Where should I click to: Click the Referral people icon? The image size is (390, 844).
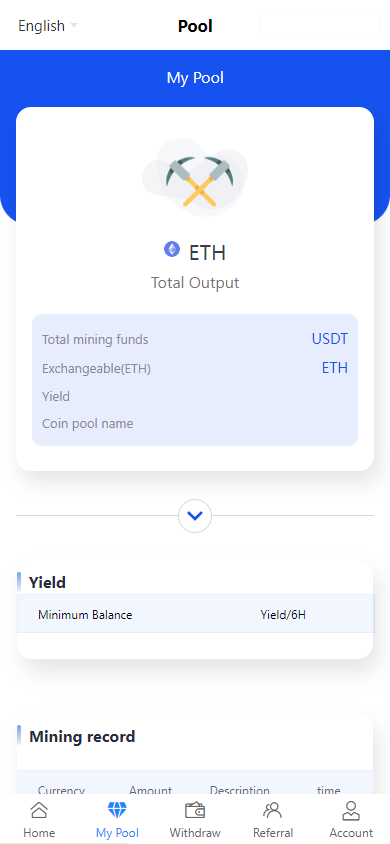pos(273,810)
